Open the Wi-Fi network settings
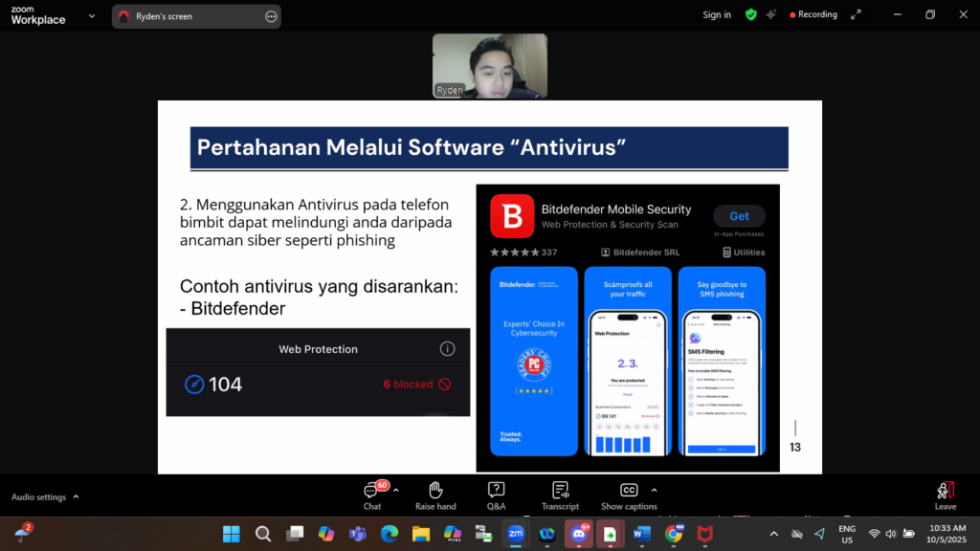This screenshot has height=551, width=980. [875, 534]
